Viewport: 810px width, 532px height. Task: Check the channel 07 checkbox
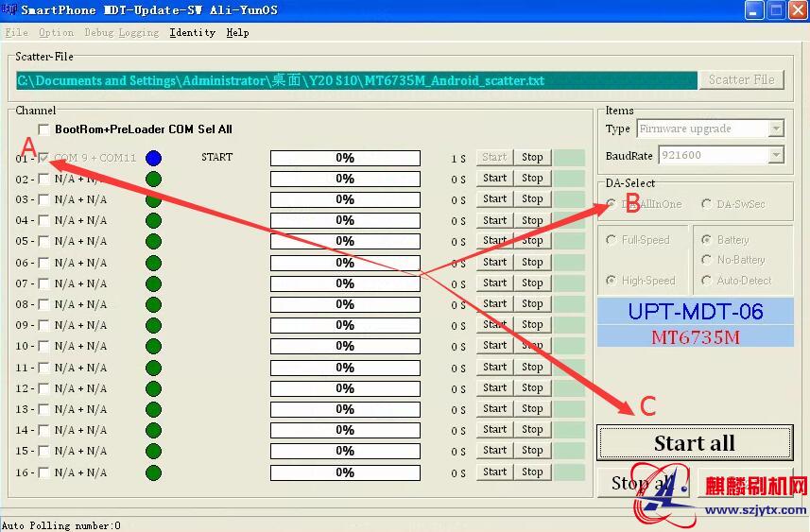(43, 283)
